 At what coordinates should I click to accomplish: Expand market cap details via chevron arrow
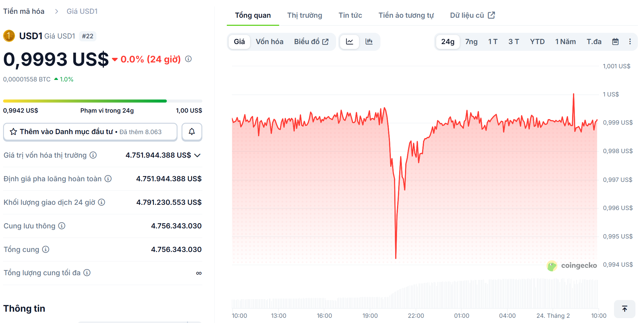pos(198,155)
